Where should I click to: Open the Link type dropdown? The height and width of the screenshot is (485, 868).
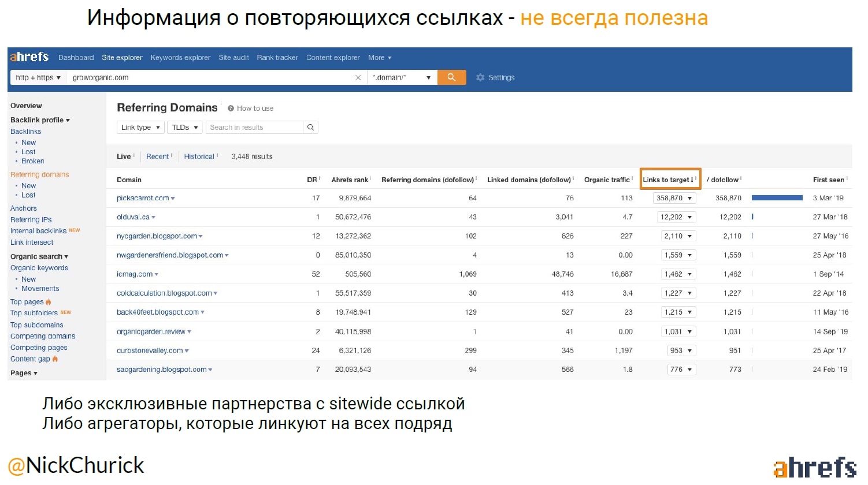point(140,128)
